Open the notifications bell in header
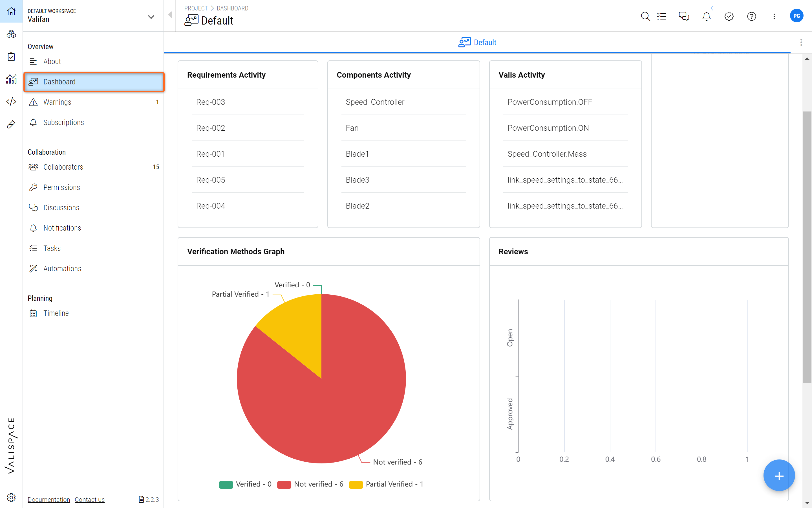This screenshot has width=812, height=508. pos(706,16)
